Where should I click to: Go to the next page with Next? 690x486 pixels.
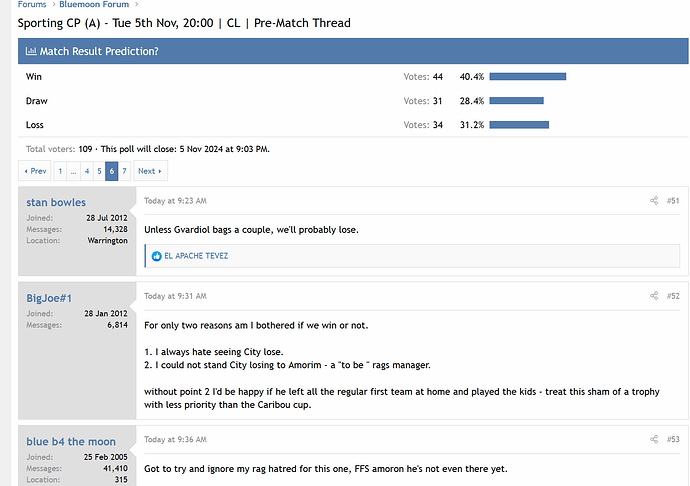tap(149, 171)
